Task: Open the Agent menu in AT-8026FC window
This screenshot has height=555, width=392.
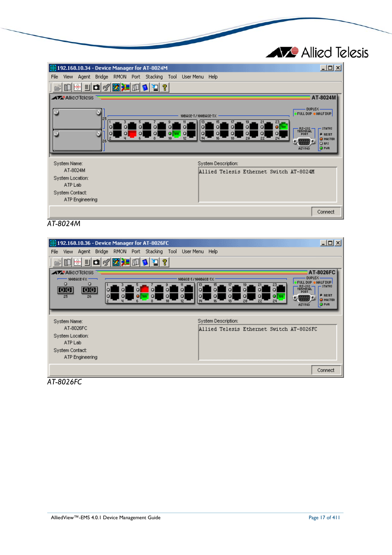Action: [84, 252]
